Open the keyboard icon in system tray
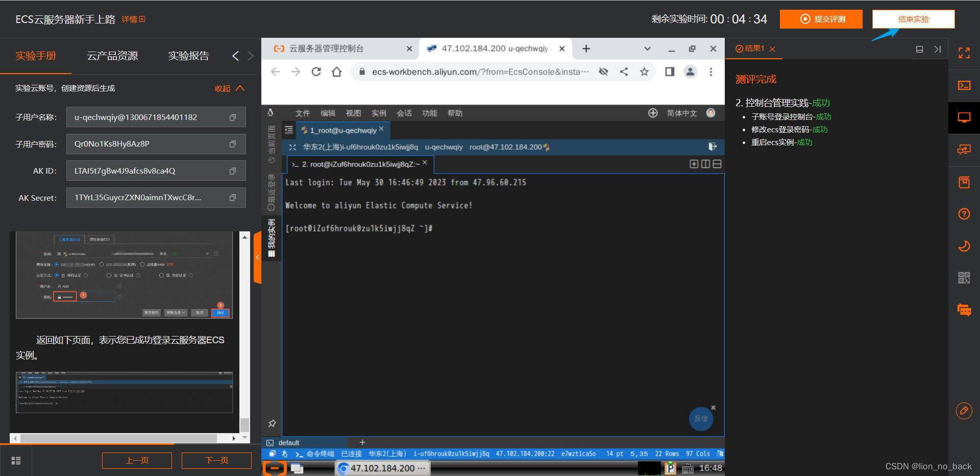 click(687, 468)
